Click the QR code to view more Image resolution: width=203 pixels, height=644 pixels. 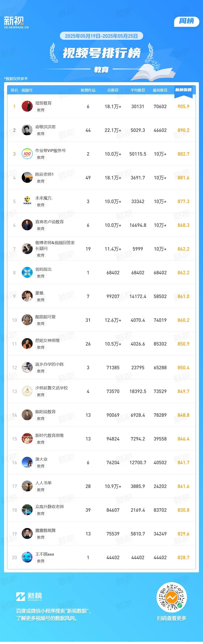tap(172, 597)
